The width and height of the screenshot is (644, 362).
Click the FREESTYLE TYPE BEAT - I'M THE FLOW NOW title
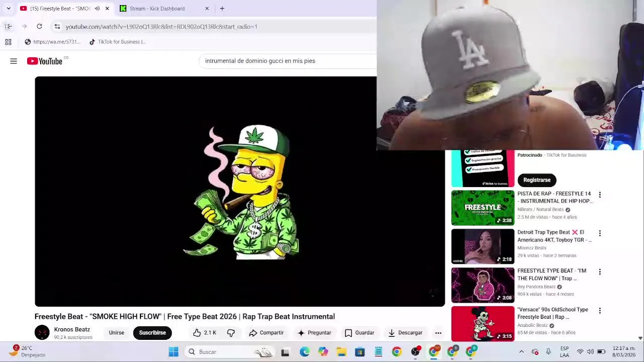tap(552, 275)
